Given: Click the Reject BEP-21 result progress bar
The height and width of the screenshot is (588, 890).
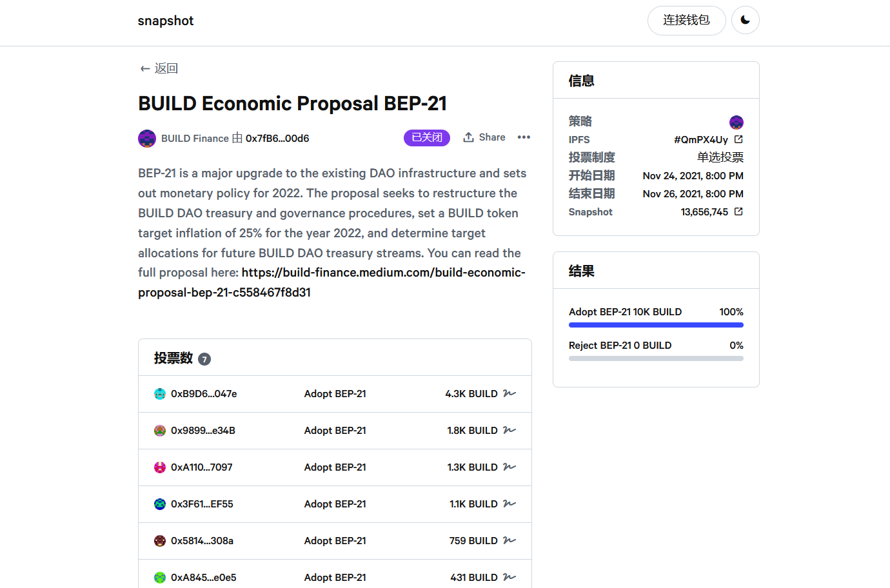Looking at the screenshot, I should (x=656, y=358).
